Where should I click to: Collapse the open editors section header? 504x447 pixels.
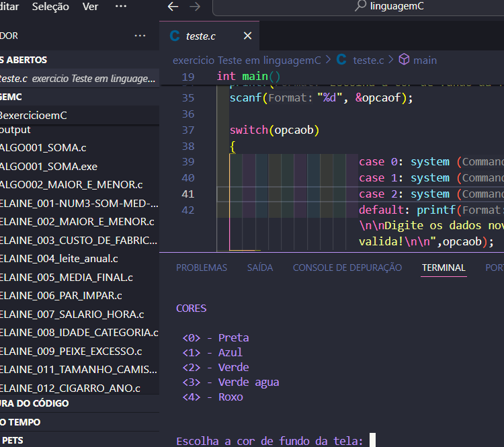tap(79, 60)
